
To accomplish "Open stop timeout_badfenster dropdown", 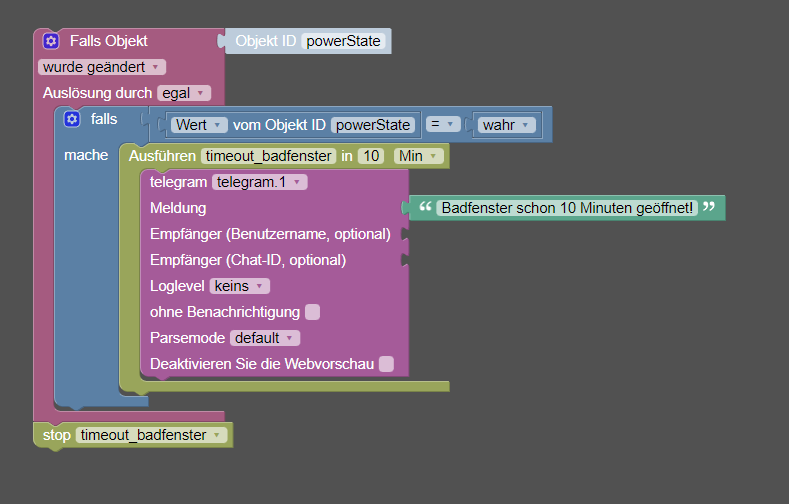I will [x=151, y=435].
